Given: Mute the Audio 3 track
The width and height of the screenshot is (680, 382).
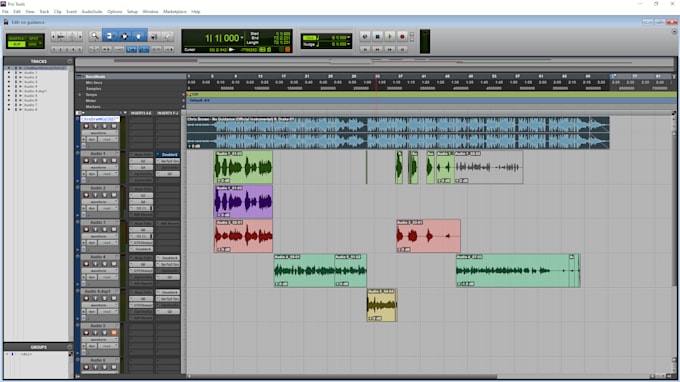Looking at the screenshot, I should (114, 229).
